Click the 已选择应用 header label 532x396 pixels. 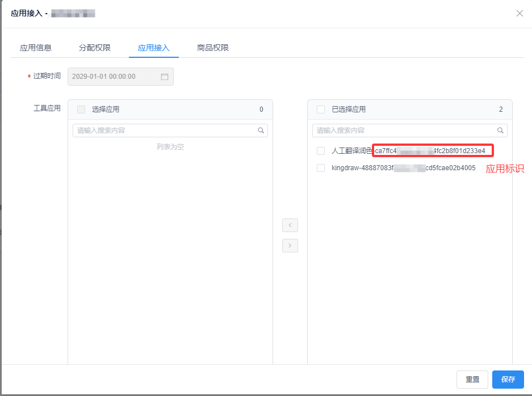pyautogui.click(x=349, y=109)
